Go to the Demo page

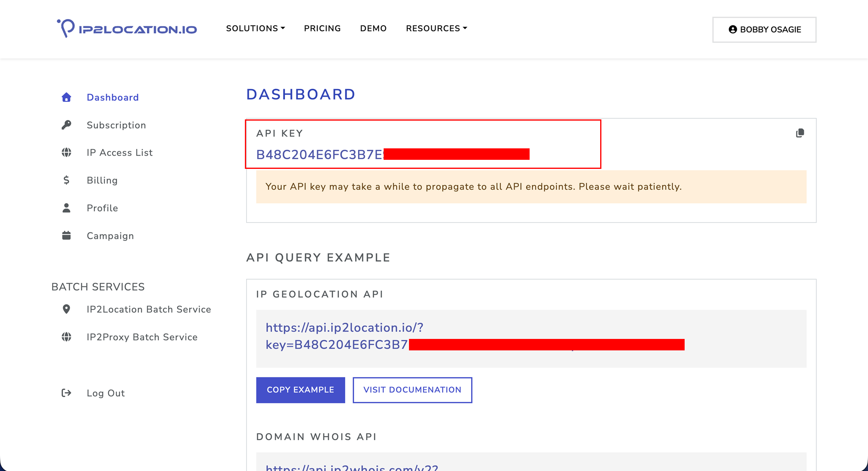pyautogui.click(x=373, y=28)
